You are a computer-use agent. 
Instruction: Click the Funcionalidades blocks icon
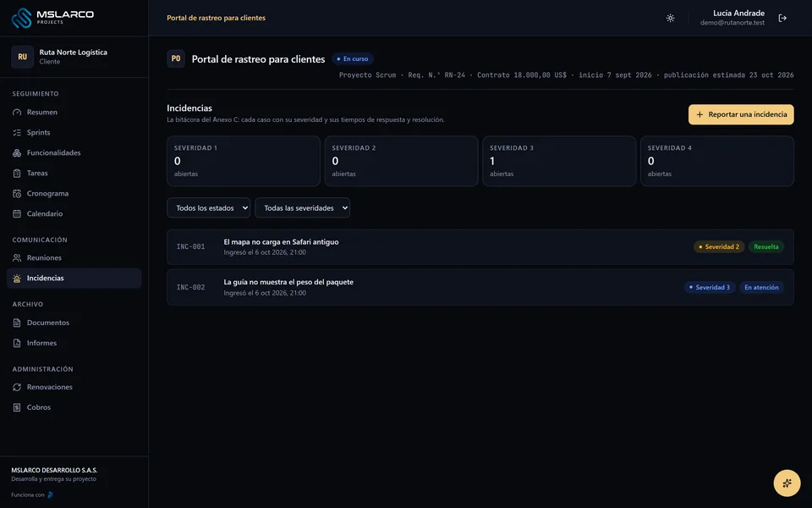[17, 153]
